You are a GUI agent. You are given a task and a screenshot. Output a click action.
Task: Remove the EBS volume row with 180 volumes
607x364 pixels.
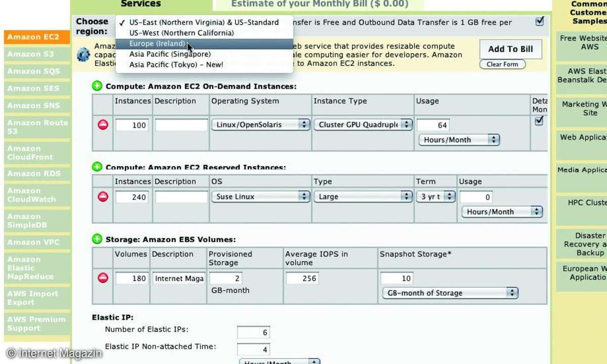pos(103,278)
